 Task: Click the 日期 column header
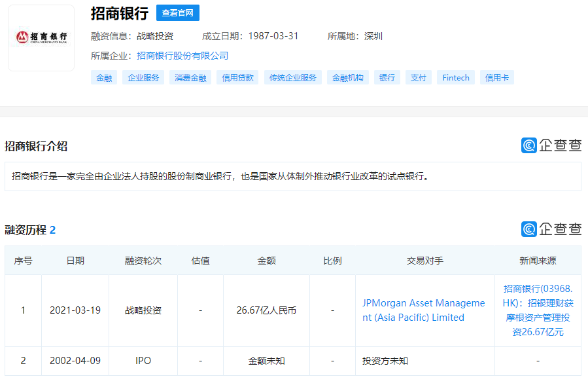[75, 261]
